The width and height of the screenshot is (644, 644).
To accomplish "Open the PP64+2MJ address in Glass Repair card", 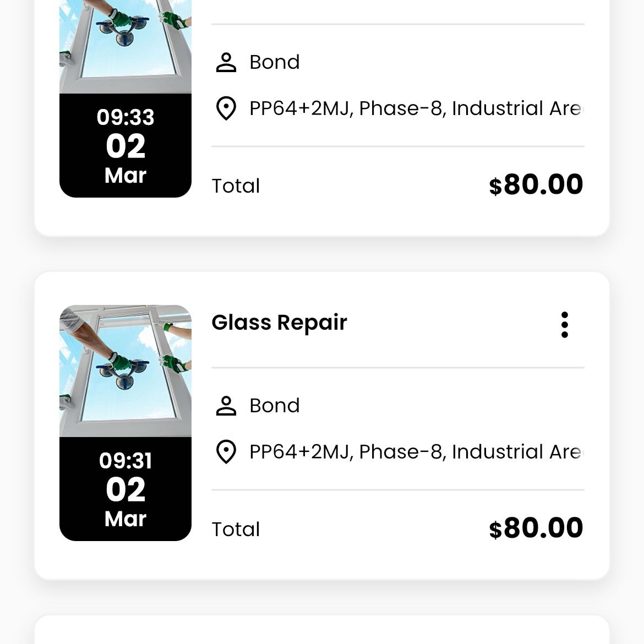I will pyautogui.click(x=416, y=452).
